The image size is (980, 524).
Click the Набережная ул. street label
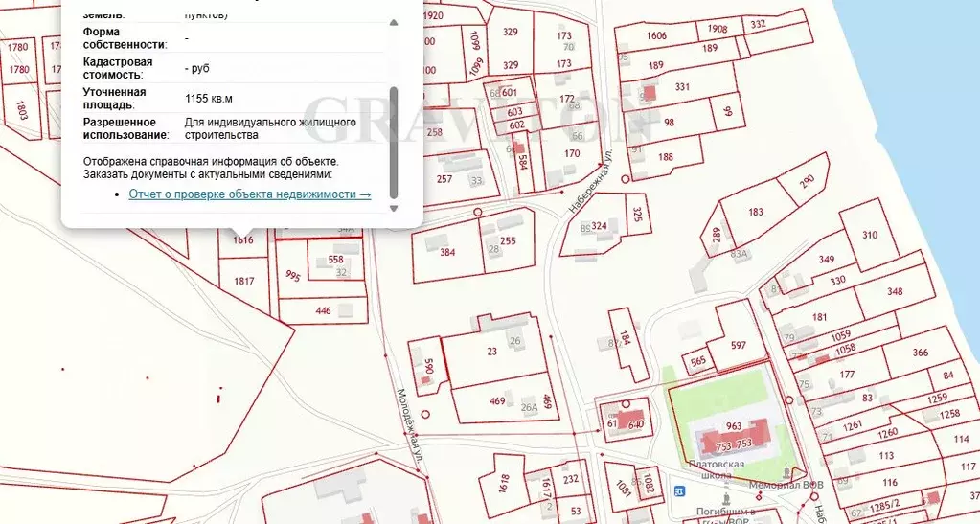click(x=589, y=179)
